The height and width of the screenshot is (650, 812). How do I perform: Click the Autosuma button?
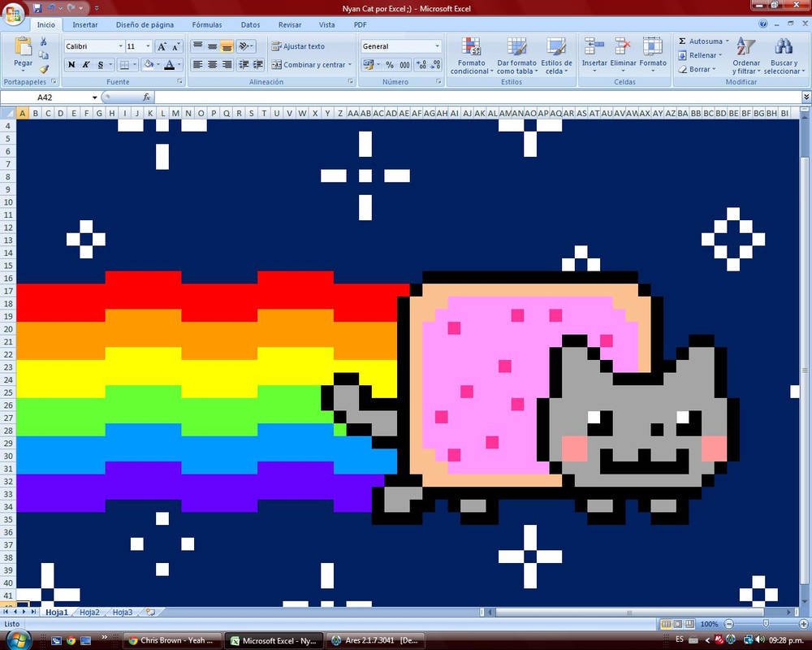703,41
